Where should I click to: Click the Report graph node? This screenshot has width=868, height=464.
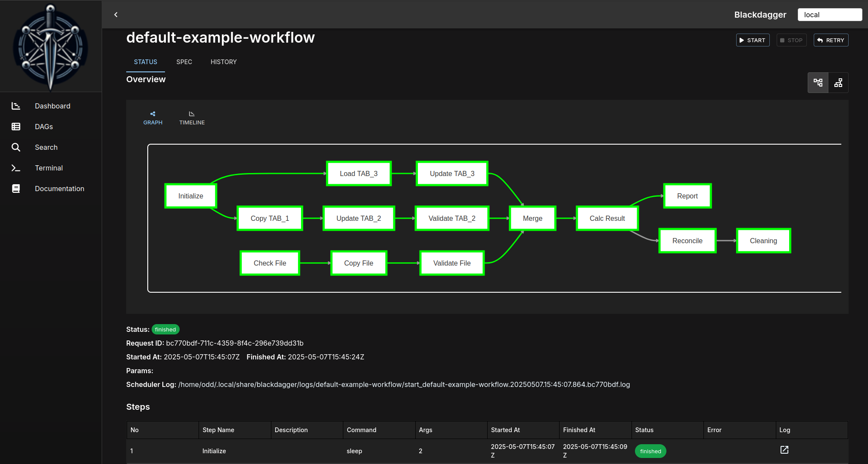(688, 196)
